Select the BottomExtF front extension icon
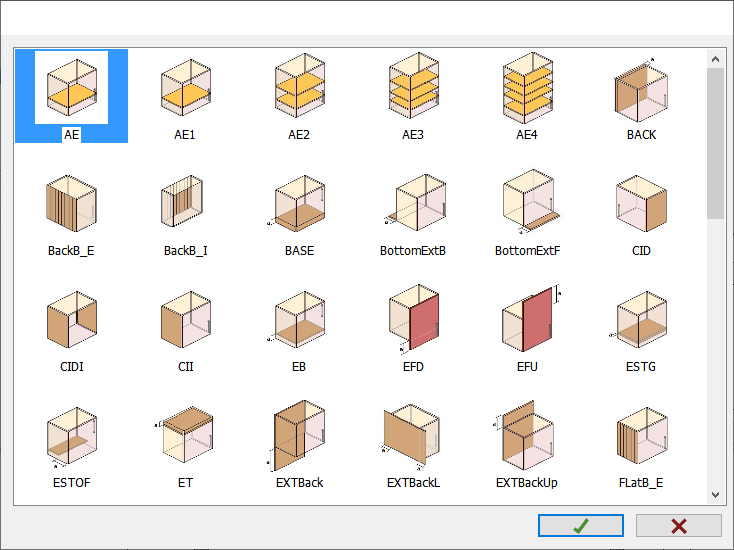734x550 pixels. point(531,202)
